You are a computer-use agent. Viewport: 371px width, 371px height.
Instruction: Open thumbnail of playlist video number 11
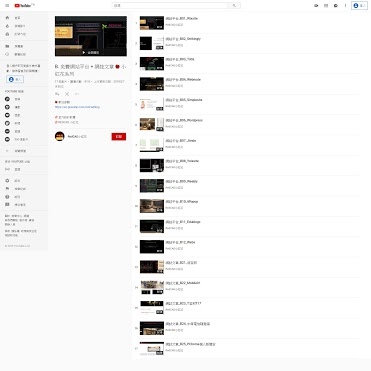tap(152, 226)
